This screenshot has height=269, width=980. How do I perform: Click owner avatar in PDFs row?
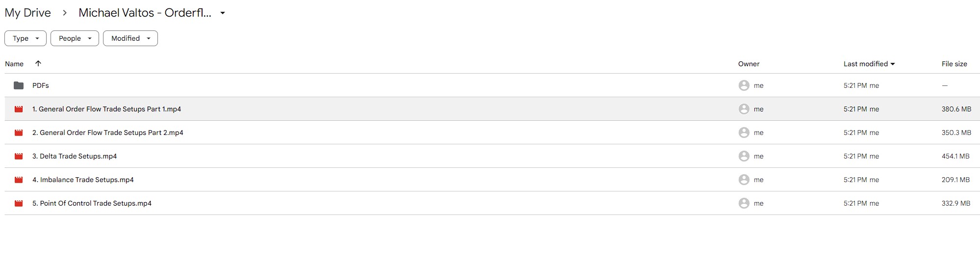(x=744, y=85)
